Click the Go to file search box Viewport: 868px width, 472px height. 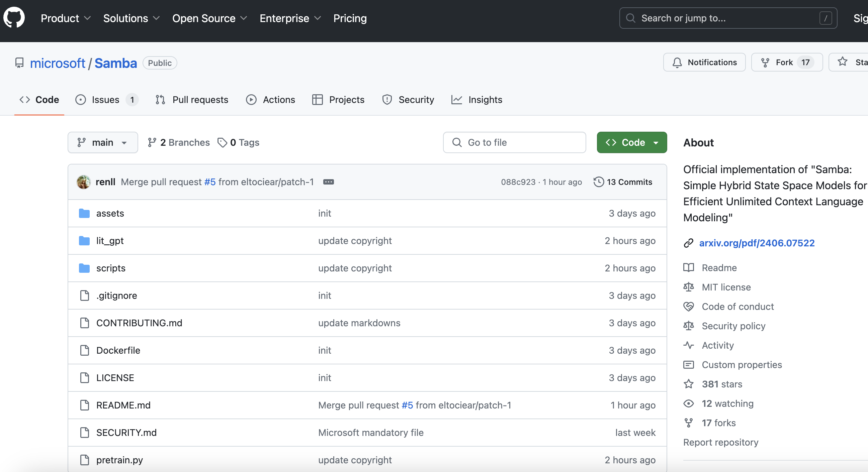tap(514, 142)
